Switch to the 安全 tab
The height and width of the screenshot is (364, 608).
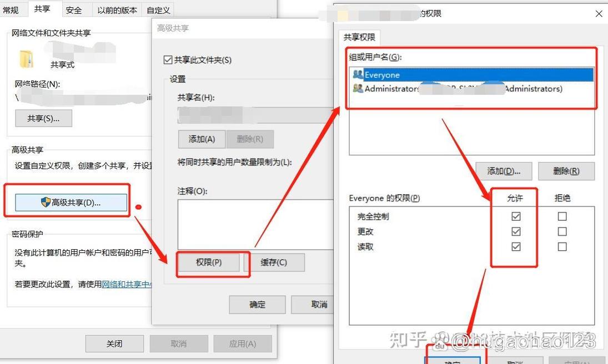[x=74, y=9]
